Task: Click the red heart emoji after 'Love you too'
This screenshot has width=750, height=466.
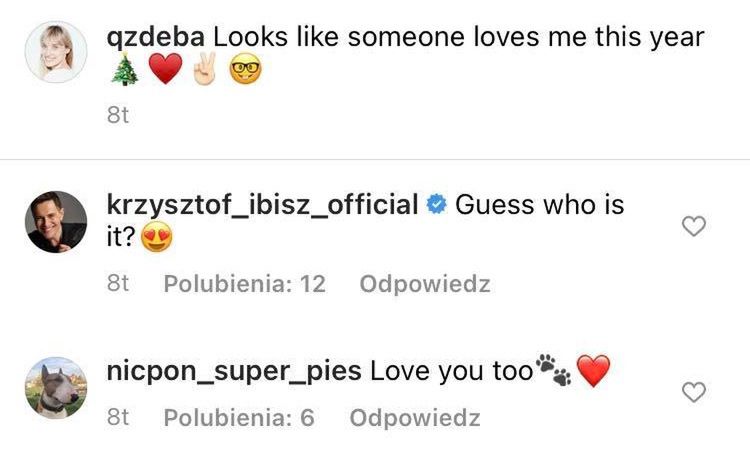Action: point(593,372)
